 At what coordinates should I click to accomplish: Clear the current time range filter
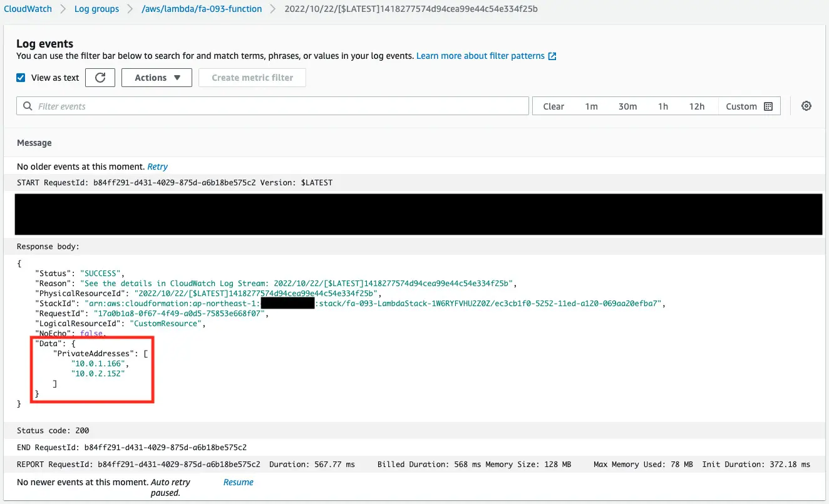coord(554,106)
